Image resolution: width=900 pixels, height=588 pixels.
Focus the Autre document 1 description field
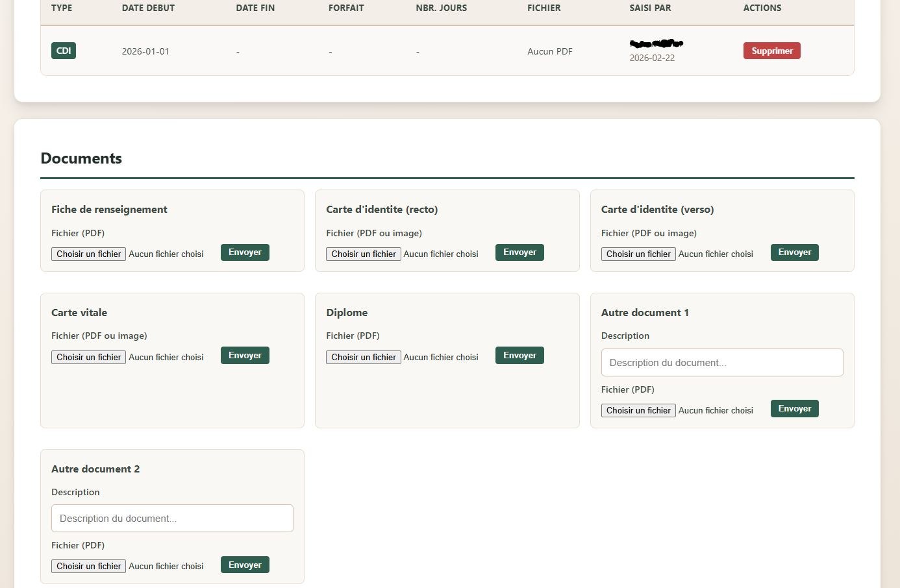tap(721, 363)
